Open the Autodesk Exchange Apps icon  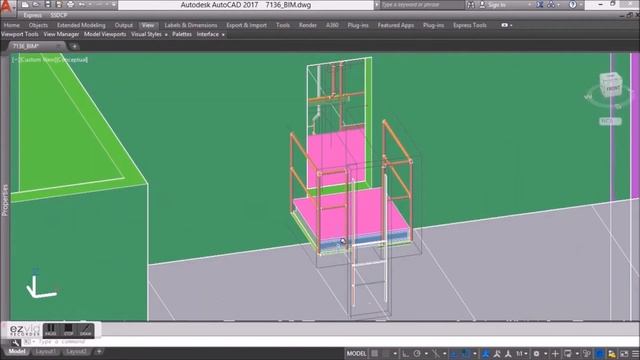click(x=540, y=5)
